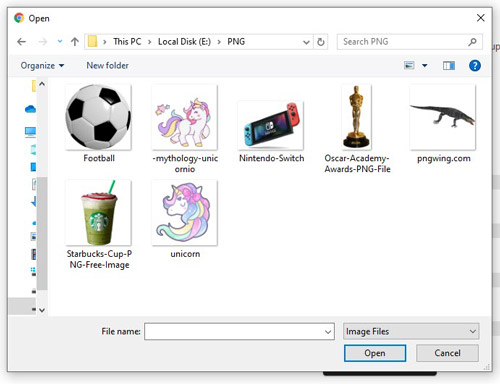Image resolution: width=500 pixels, height=384 pixels.
Task: Click the Cancel button
Action: [447, 353]
